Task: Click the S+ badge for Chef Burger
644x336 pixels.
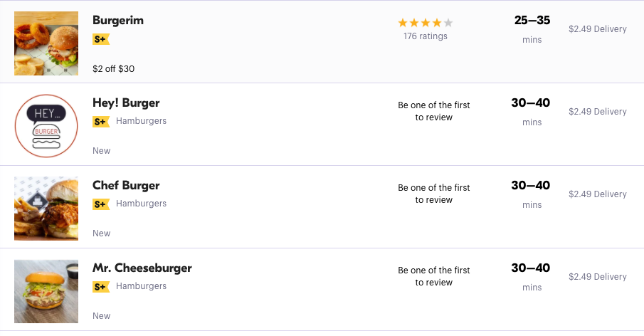Action: tap(100, 204)
